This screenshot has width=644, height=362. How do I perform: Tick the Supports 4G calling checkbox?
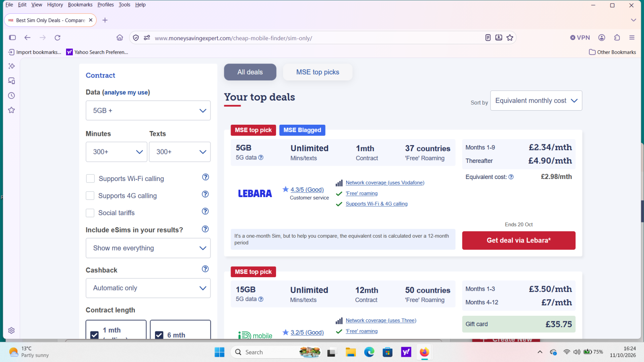click(91, 195)
